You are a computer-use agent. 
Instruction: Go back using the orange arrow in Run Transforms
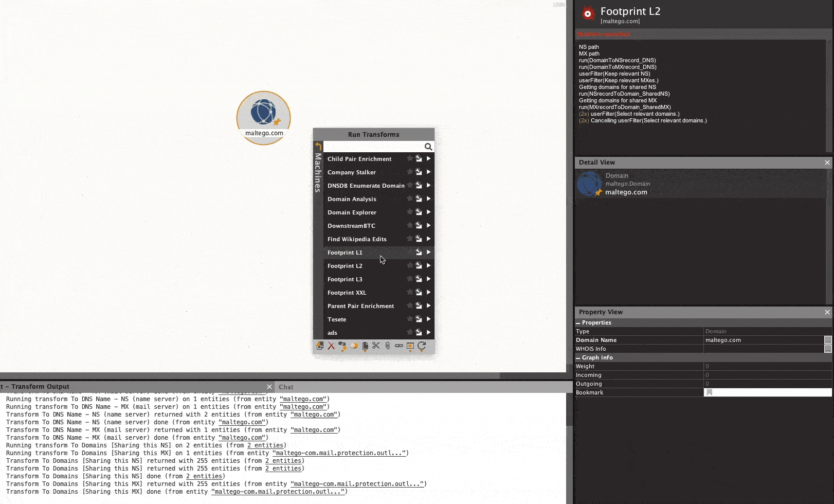(318, 147)
